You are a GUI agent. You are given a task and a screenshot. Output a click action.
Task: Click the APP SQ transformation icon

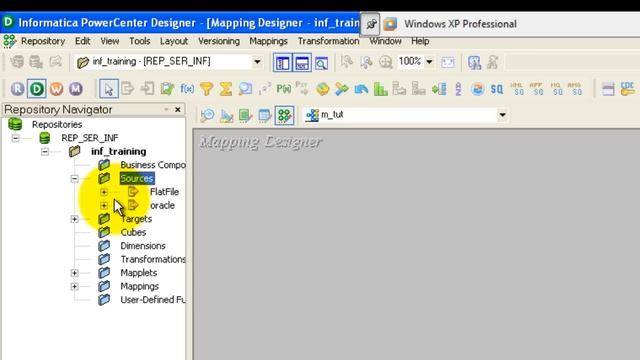point(536,89)
